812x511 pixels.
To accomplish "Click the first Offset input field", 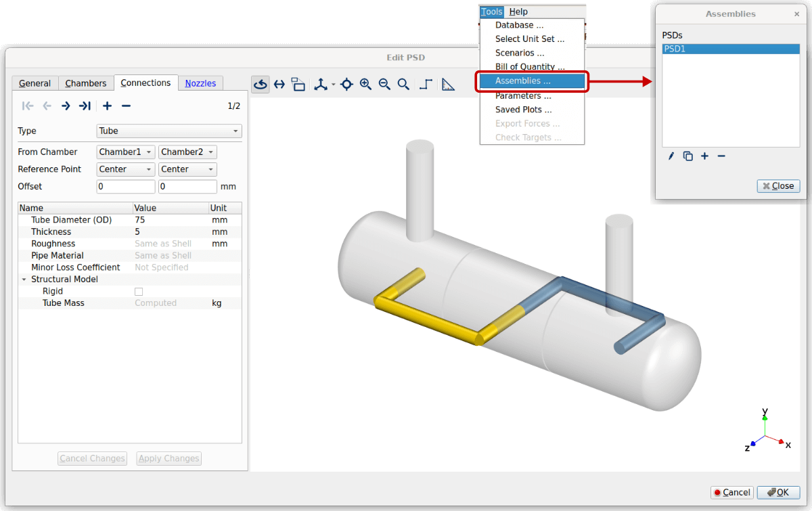I will click(126, 186).
